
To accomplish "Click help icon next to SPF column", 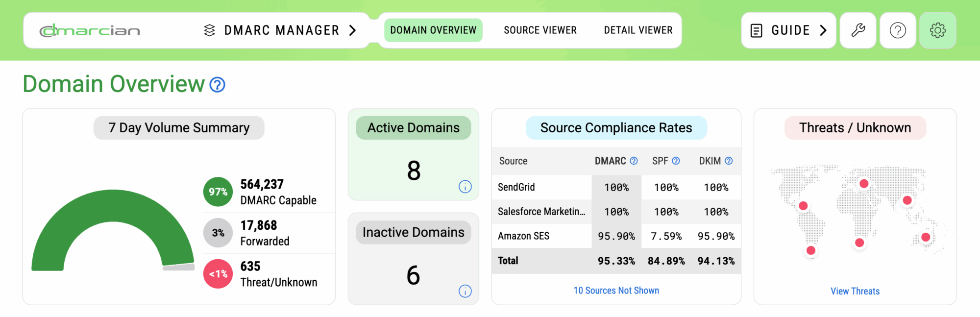I will pos(676,161).
